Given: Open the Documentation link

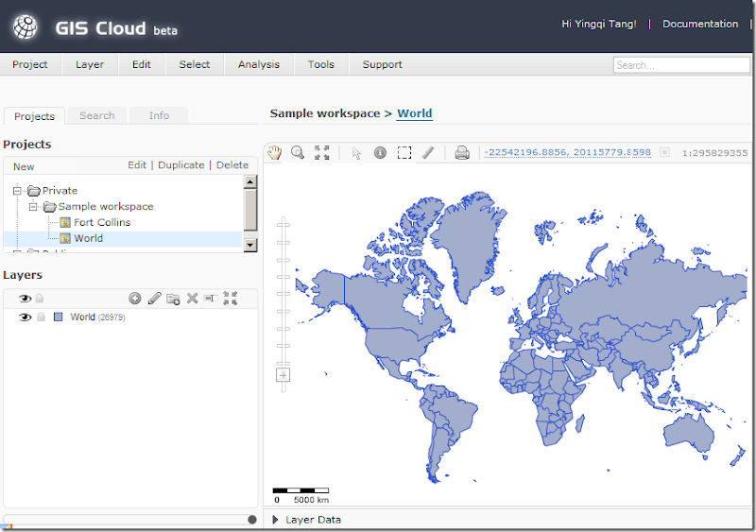Looking at the screenshot, I should (x=700, y=24).
